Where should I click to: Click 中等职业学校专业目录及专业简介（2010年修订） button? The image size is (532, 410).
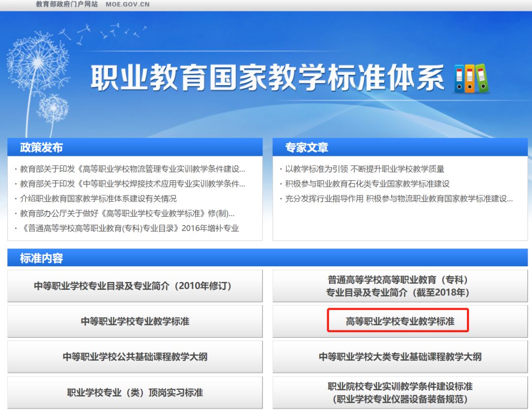(135, 286)
